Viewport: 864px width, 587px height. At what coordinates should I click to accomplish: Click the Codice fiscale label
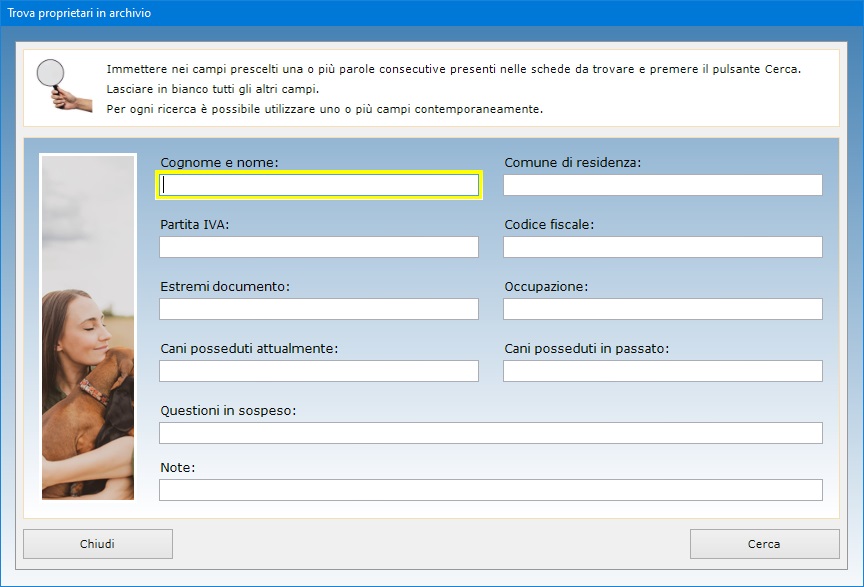point(549,224)
